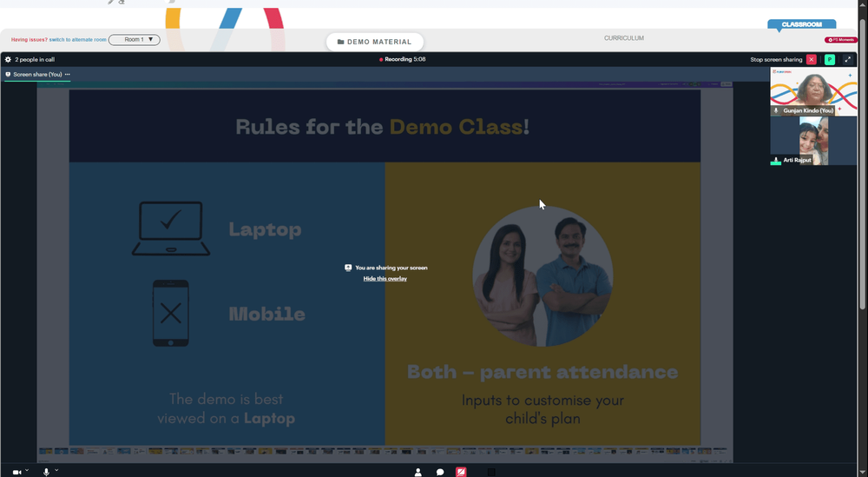Screen dimensions: 868x477
Task: Click Gunjan Kindo (You) video tile
Action: (x=813, y=91)
